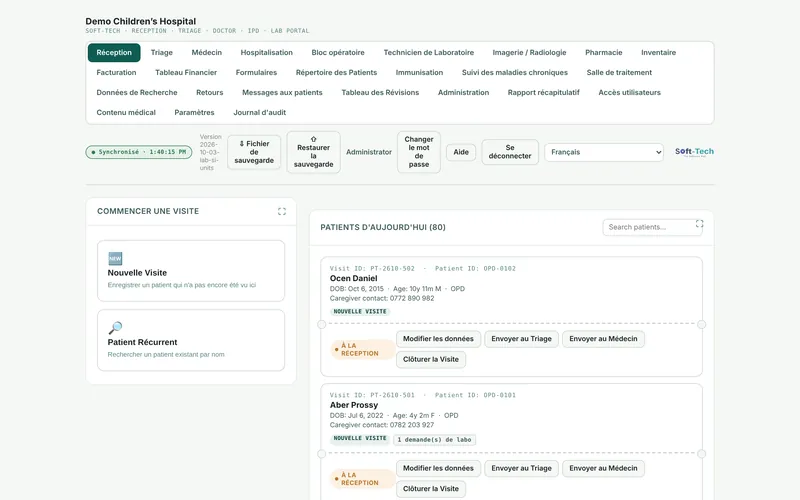Click the magnifier icon on Patient Récurrent card
This screenshot has width=800, height=500.
coord(115,328)
